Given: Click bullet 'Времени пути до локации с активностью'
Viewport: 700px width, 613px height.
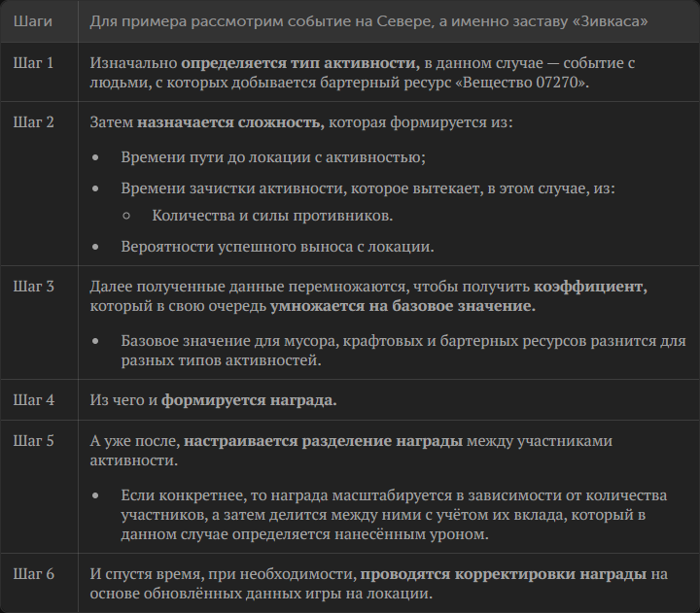Looking at the screenshot, I should coord(273,157).
